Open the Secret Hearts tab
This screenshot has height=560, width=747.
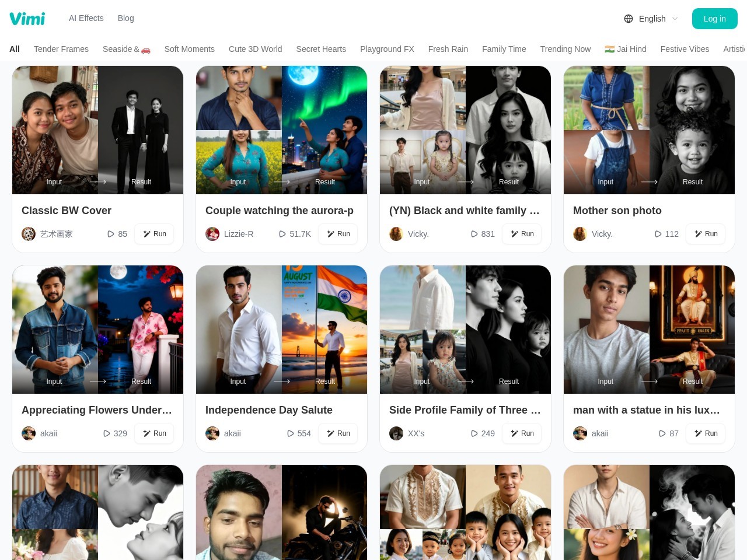point(321,49)
